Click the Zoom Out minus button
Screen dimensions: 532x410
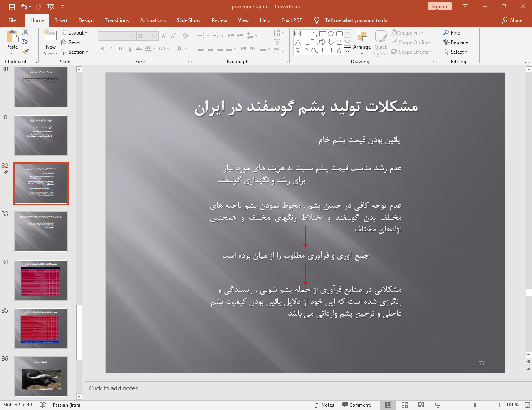(x=450, y=405)
